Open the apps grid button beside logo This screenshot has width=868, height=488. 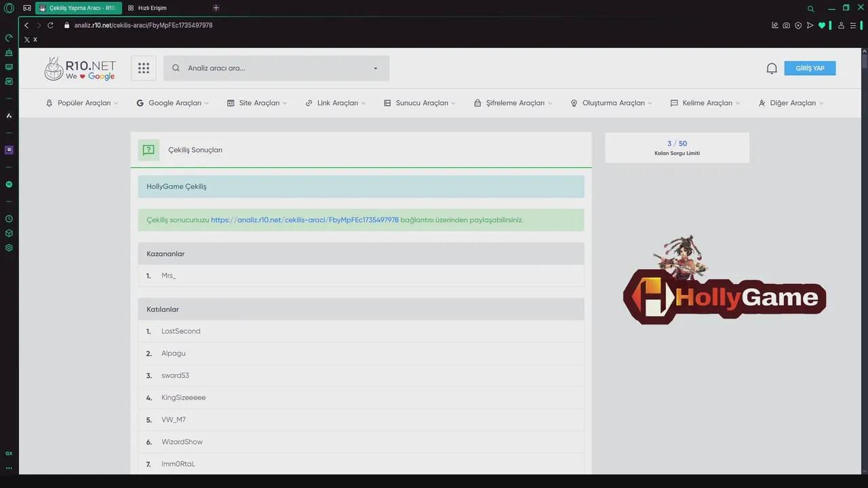[x=144, y=68]
